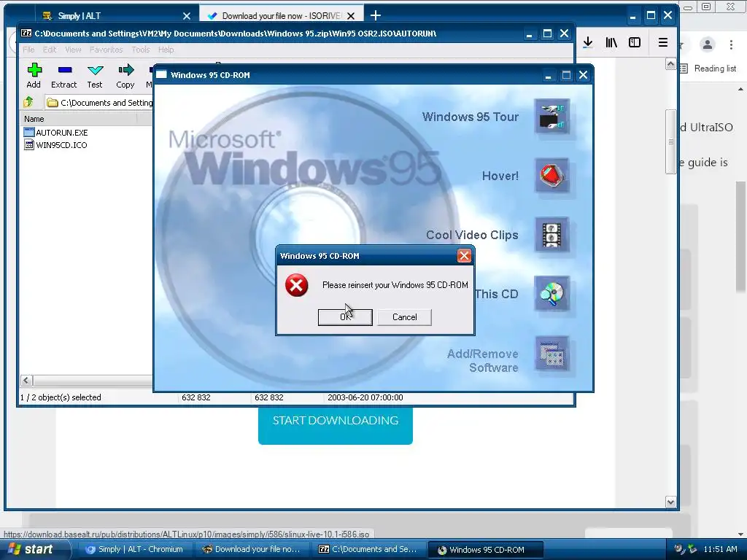Close the Download your file now tab
Viewport: 747px width, 560px height.
[x=351, y=16]
